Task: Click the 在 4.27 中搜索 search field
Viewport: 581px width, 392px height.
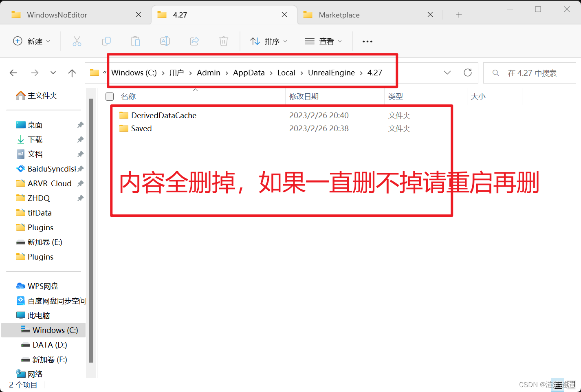Action: click(529, 73)
